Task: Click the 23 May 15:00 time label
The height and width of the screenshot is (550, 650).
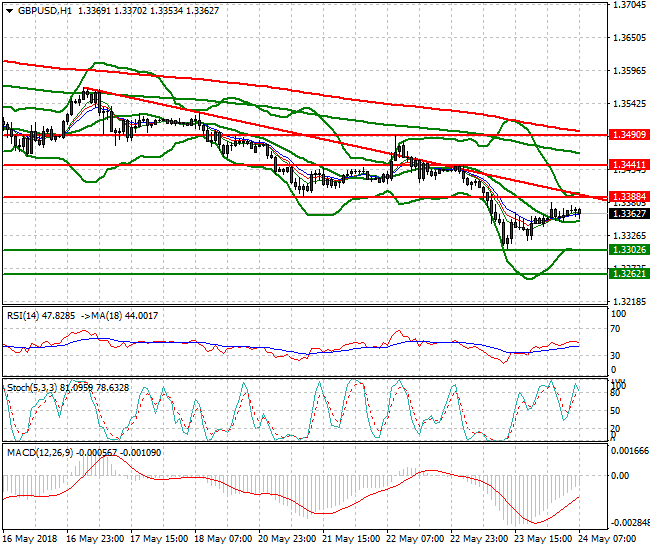Action: pos(543,539)
